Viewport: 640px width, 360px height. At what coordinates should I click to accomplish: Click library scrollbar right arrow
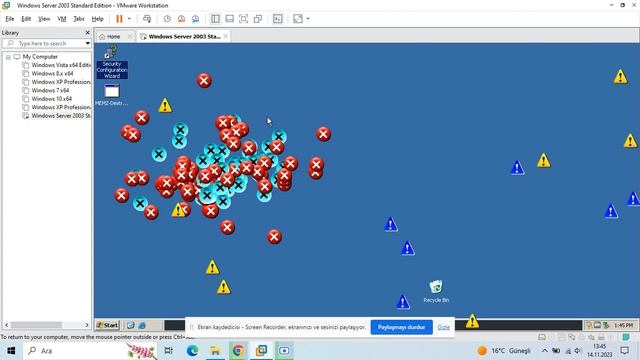pos(87,325)
